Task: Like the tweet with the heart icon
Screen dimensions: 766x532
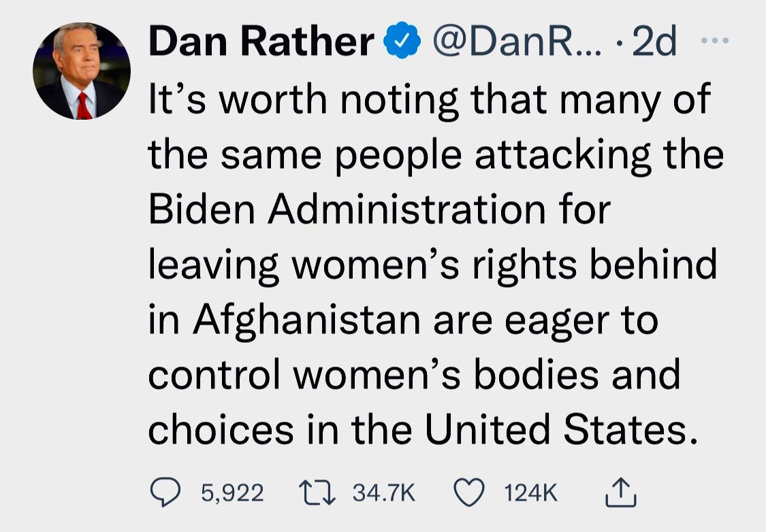Action: pyautogui.click(x=470, y=493)
